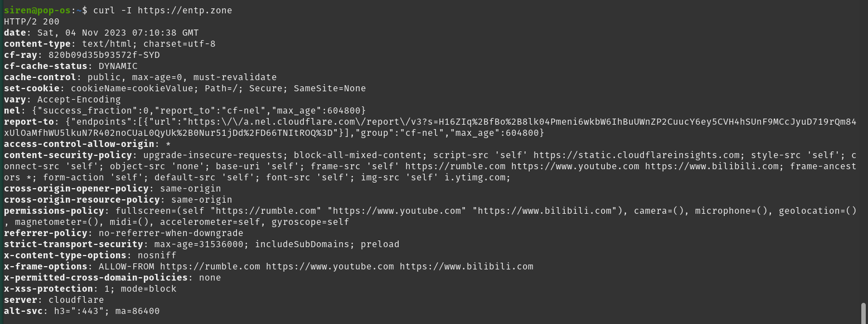The width and height of the screenshot is (868, 324).
Task: Click the strict-transport-security header name
Action: pyautogui.click(x=73, y=244)
